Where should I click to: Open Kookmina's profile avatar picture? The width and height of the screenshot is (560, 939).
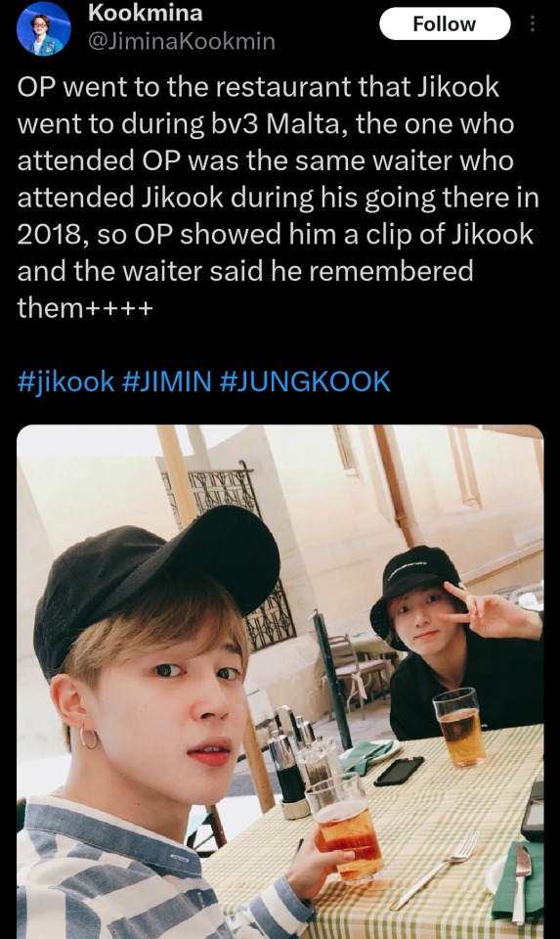tap(44, 28)
